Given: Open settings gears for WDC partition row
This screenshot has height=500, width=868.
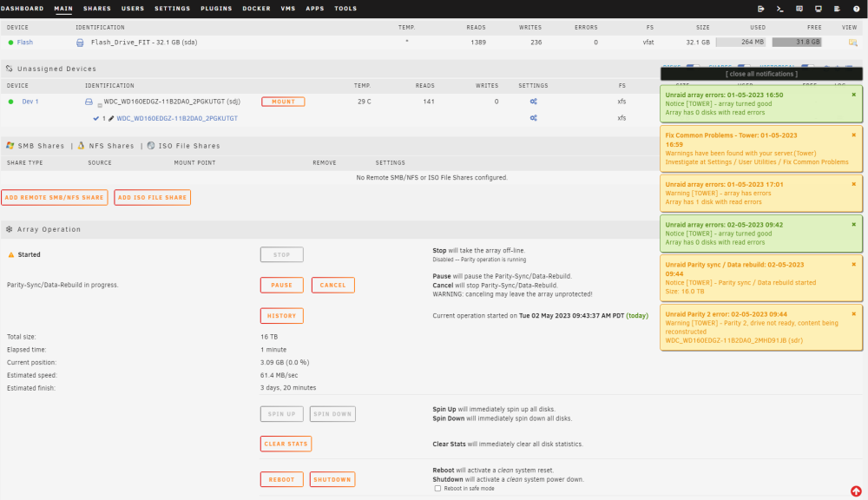Looking at the screenshot, I should tap(534, 118).
